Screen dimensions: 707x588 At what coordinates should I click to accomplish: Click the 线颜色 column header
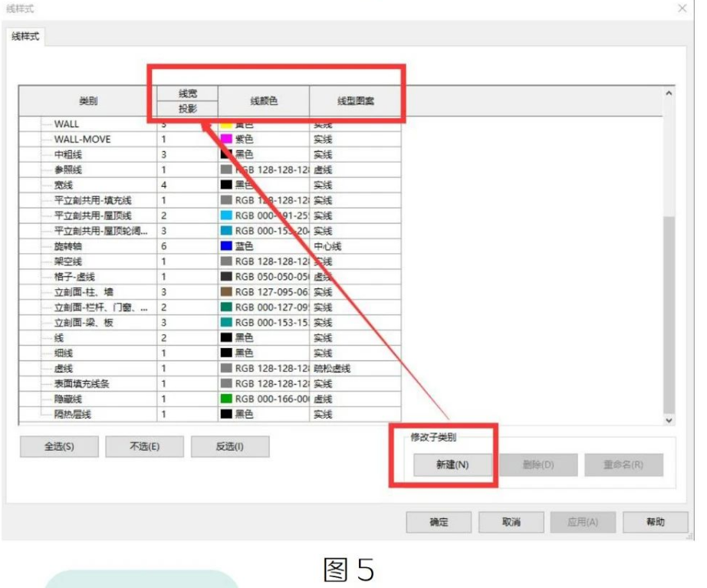[264, 100]
